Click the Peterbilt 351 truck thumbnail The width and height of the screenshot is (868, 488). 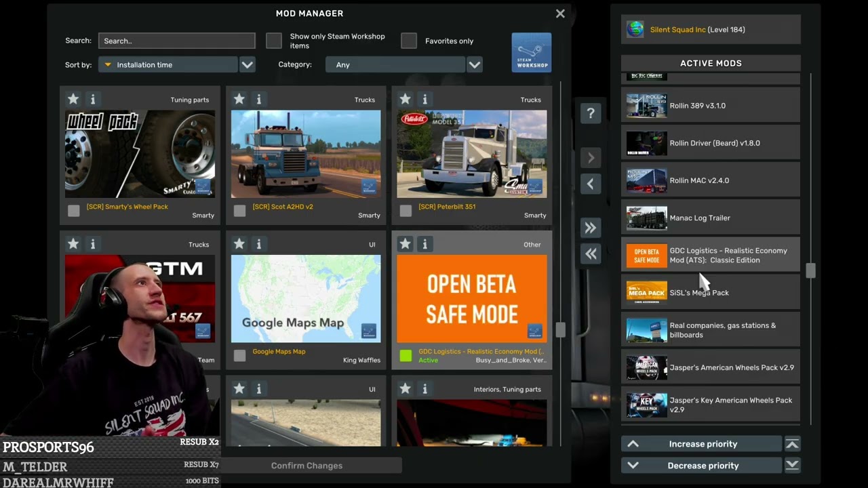tap(471, 154)
